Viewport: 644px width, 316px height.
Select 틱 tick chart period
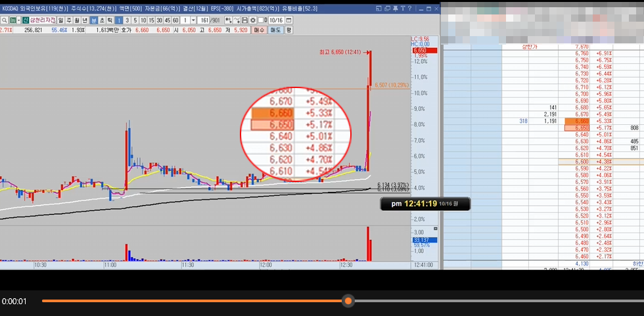click(x=110, y=20)
